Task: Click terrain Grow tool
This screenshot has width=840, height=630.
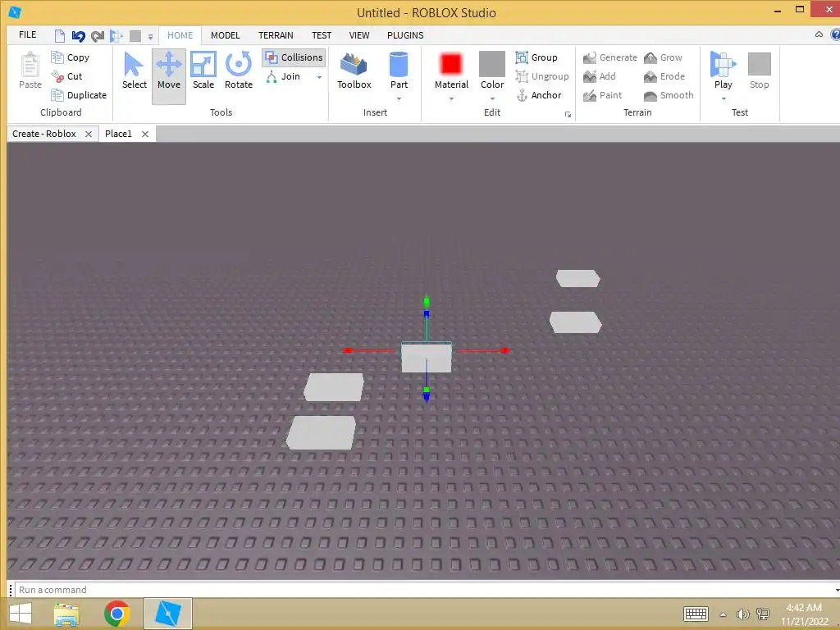Action: [663, 57]
